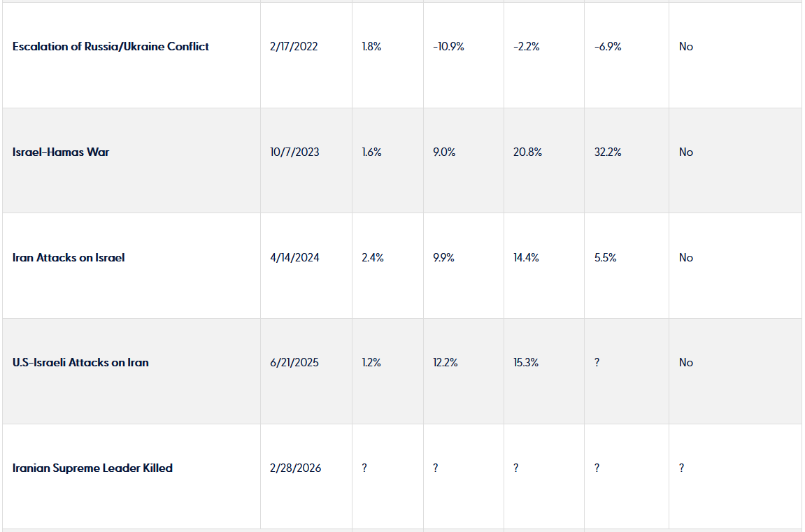805x532 pixels.
Task: Click the 12.2% value
Action: [x=446, y=362]
